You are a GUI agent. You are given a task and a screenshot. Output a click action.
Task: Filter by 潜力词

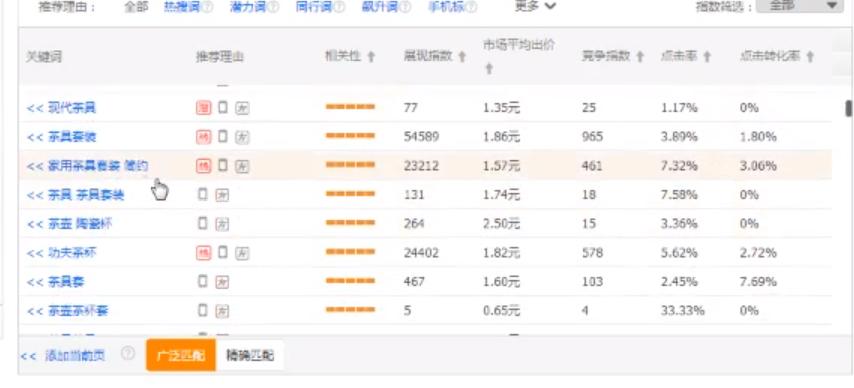[x=249, y=7]
